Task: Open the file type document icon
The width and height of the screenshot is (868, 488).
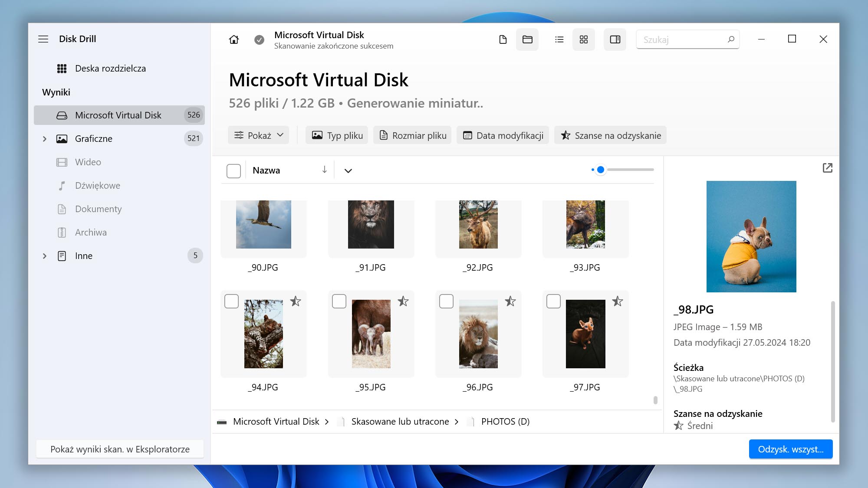Action: click(503, 39)
